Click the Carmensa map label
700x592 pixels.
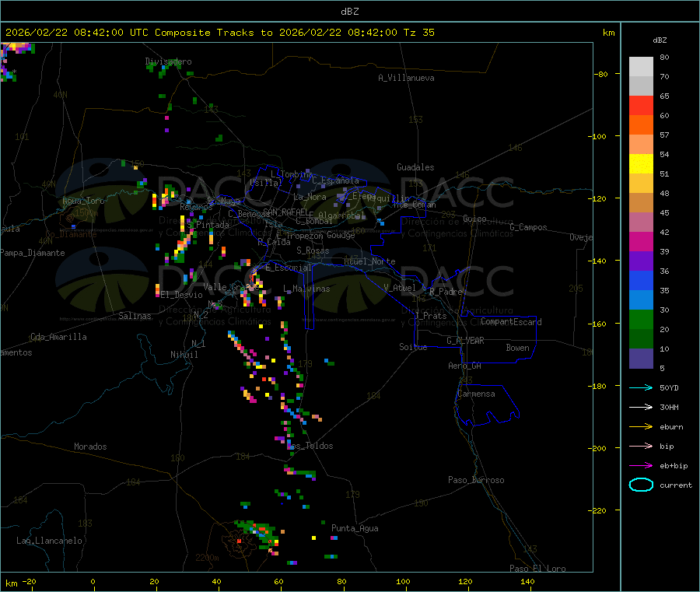pyautogui.click(x=476, y=394)
